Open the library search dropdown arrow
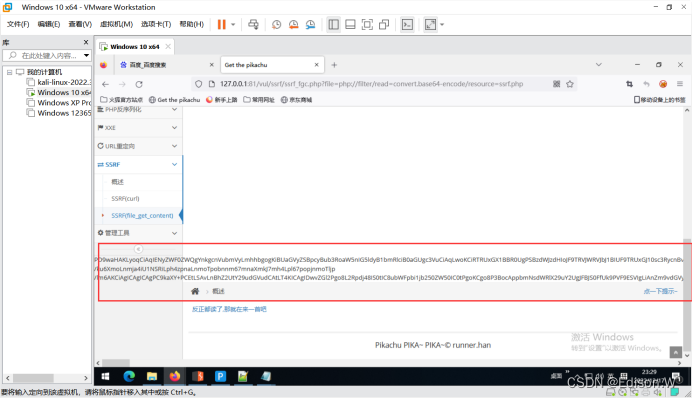The image size is (692, 398). [86, 56]
